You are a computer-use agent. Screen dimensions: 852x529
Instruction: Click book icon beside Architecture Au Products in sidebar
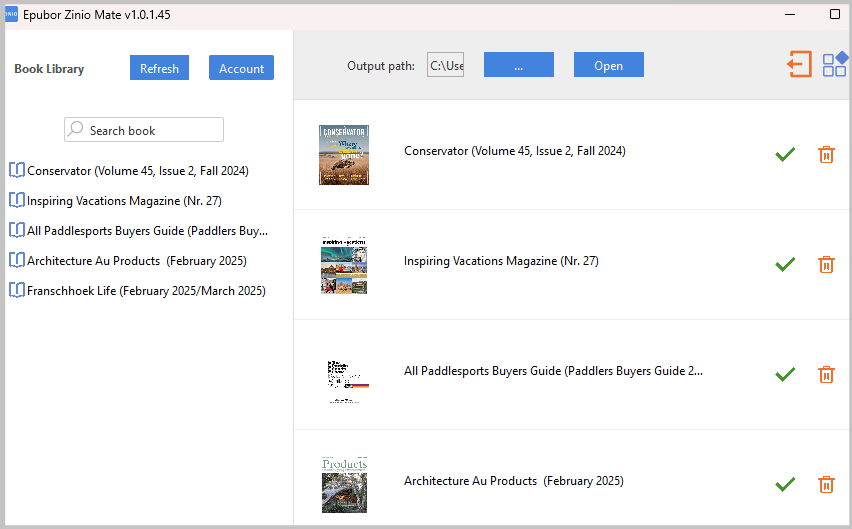[17, 260]
